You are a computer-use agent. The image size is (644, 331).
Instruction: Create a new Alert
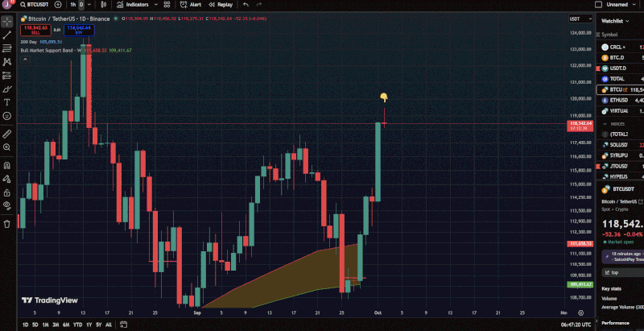click(x=191, y=5)
